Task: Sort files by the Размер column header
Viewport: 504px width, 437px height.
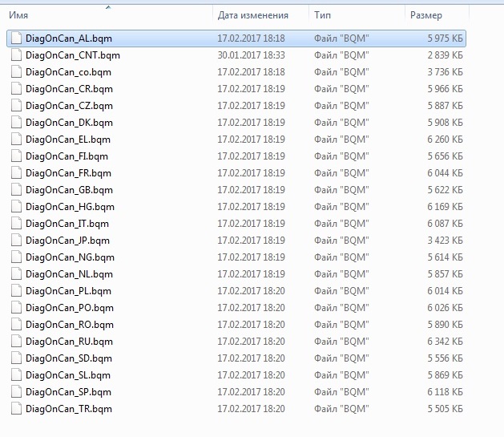Action: 426,15
